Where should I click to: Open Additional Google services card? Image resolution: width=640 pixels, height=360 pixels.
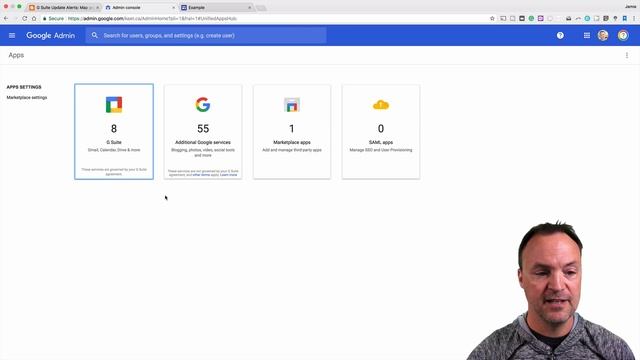tap(203, 131)
